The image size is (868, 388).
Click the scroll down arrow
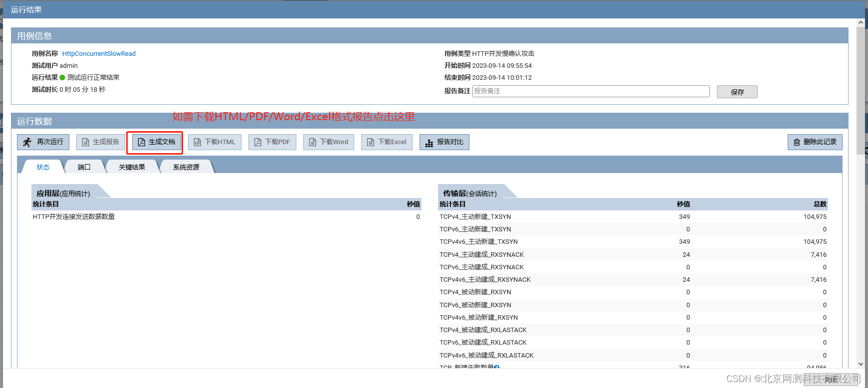click(x=861, y=364)
